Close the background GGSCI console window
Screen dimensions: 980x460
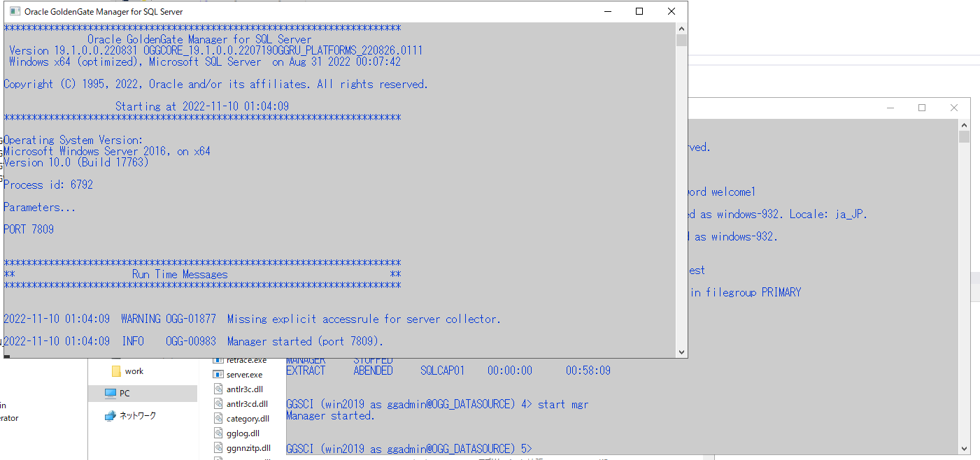click(x=954, y=108)
